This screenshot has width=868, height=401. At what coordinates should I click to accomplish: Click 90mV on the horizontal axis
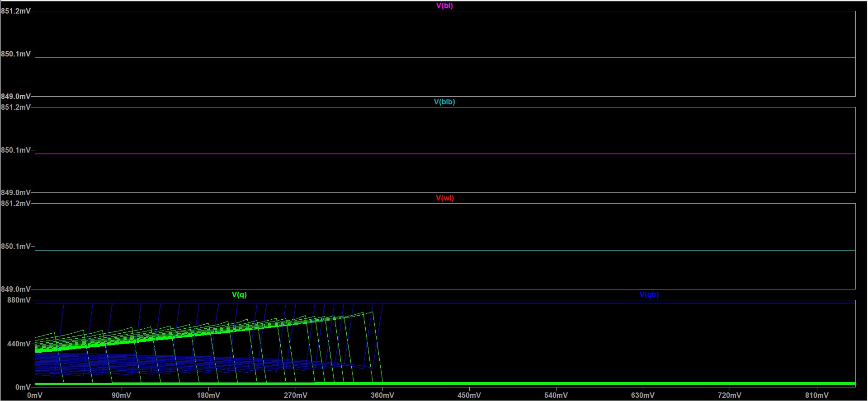tap(121, 396)
